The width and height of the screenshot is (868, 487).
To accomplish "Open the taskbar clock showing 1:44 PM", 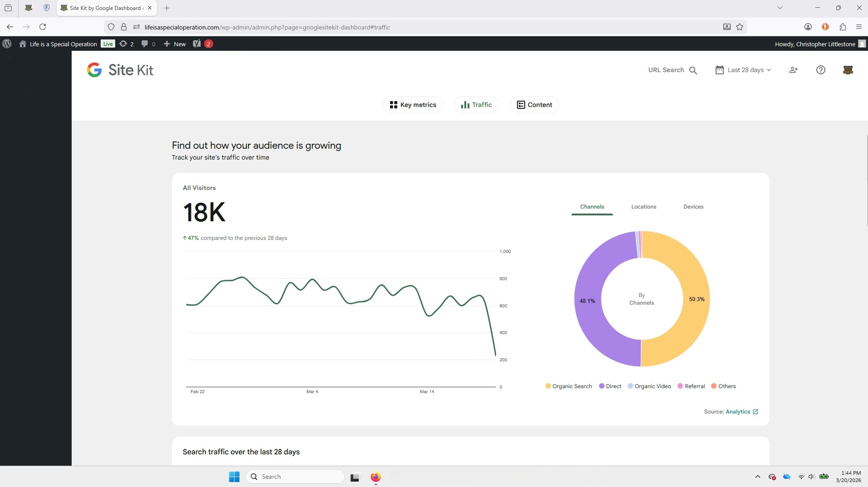I will coord(848,477).
